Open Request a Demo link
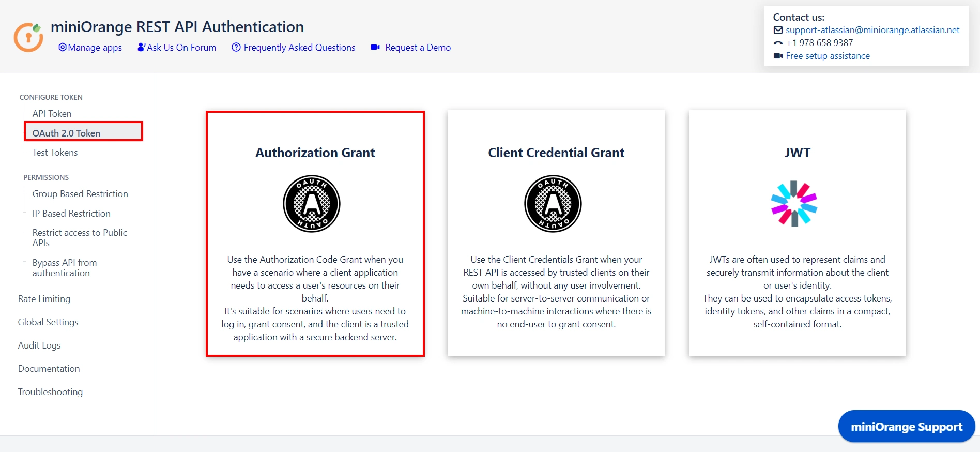 point(418,47)
